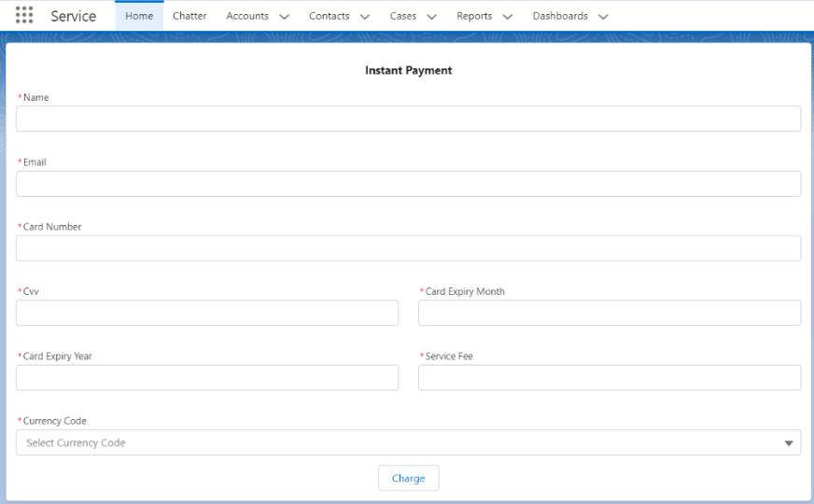Expand the Dashboards tab chevron menu
This screenshot has height=504, width=814.
pyautogui.click(x=603, y=17)
